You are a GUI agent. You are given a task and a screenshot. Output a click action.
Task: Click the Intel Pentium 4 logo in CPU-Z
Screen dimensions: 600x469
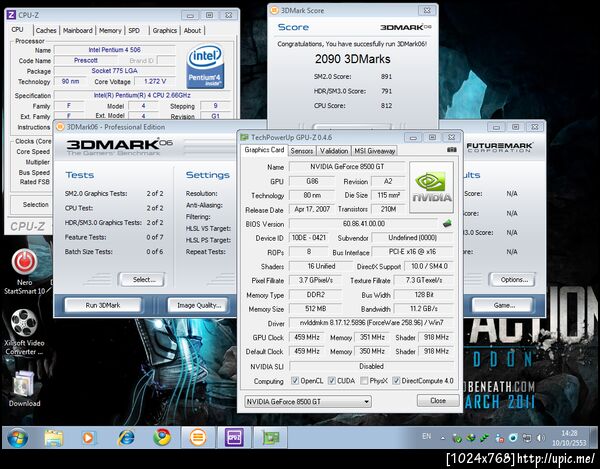205,67
